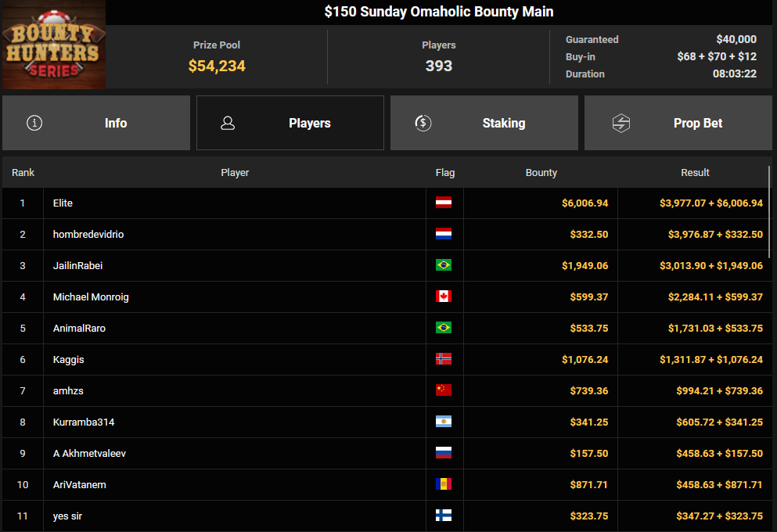Click the Canadian flag for Michael Monroig
The image size is (777, 532).
click(x=444, y=297)
